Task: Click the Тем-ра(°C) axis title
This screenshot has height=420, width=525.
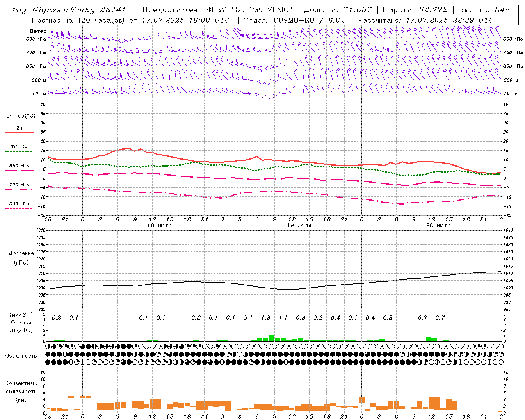Action: click(19, 116)
